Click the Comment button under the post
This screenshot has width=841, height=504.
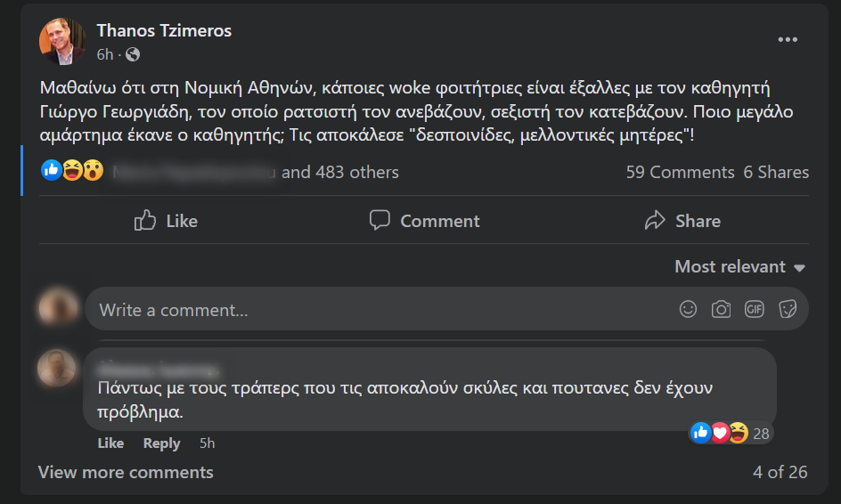(424, 220)
